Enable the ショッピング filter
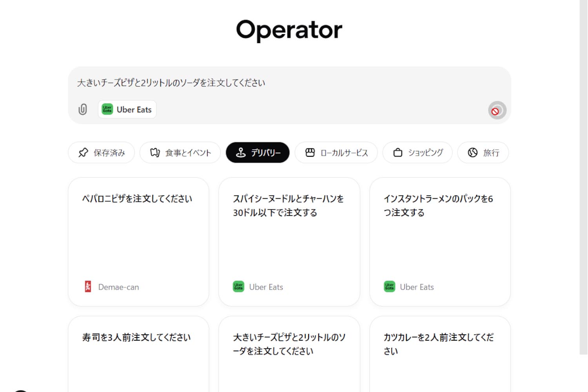Image resolution: width=588 pixels, height=392 pixels. pyautogui.click(x=417, y=152)
